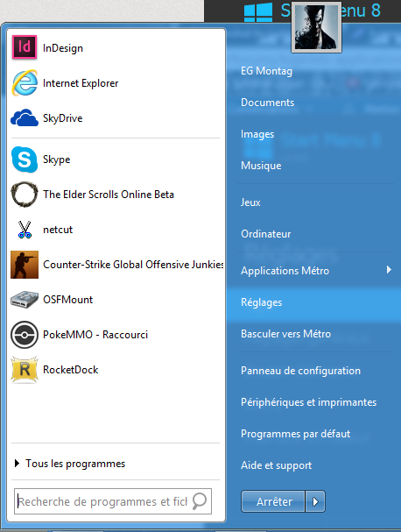The image size is (401, 532).
Task: Click the PokeMMO pokeball icon
Action: (x=25, y=335)
